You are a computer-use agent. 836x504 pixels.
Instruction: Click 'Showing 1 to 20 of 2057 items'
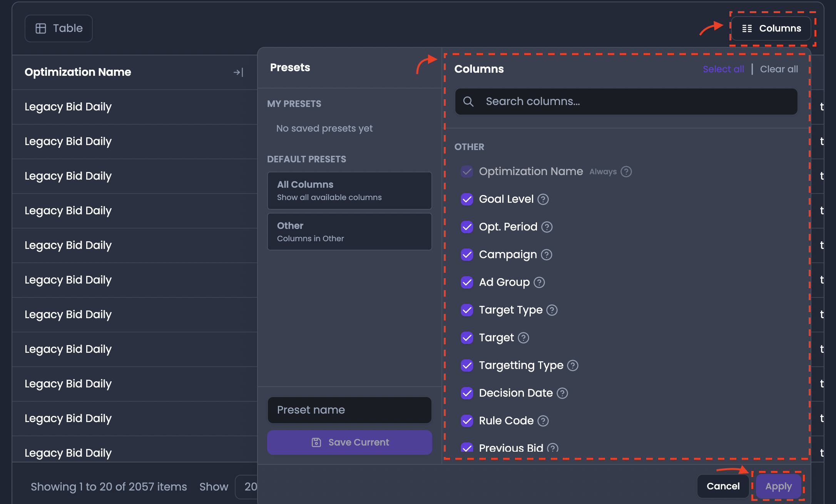coord(109,487)
